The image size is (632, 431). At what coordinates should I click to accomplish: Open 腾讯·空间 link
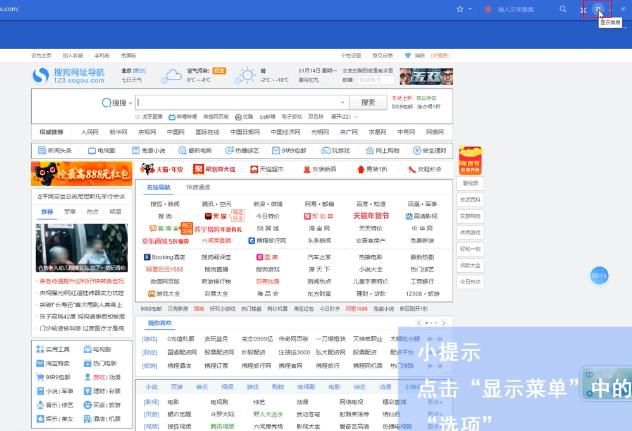click(216, 204)
